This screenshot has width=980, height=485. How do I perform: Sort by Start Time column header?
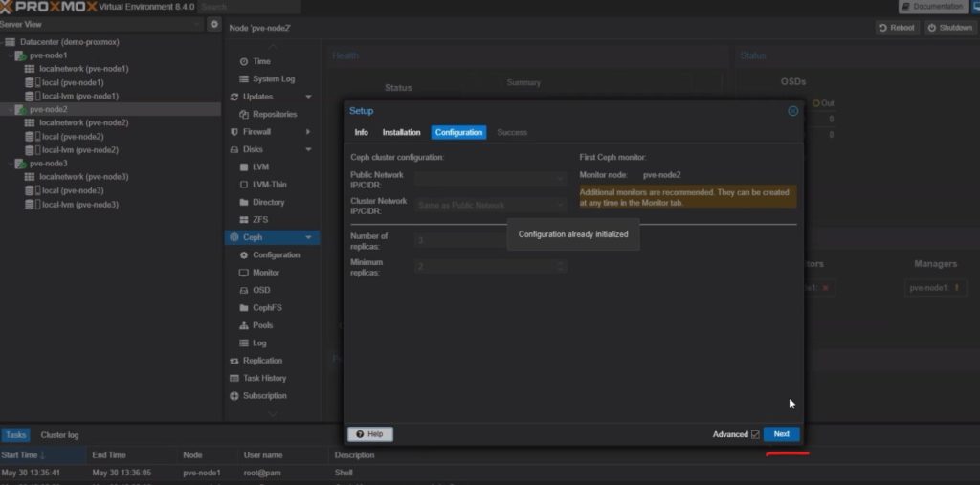click(44, 455)
